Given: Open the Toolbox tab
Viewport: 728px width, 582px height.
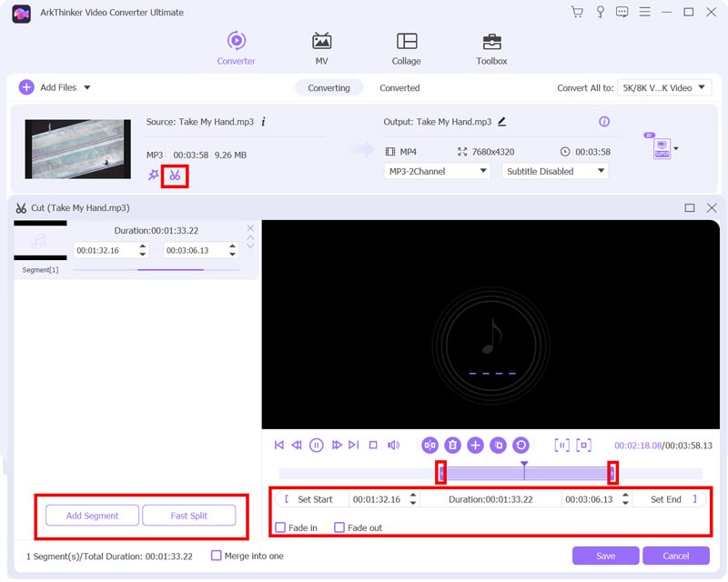Looking at the screenshot, I should click(x=491, y=48).
